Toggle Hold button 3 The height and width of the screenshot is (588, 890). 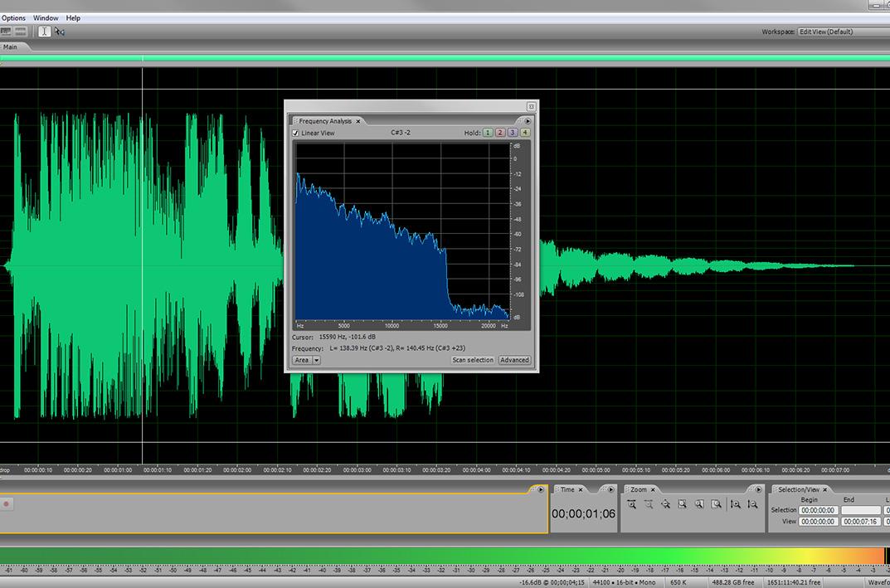coord(513,133)
